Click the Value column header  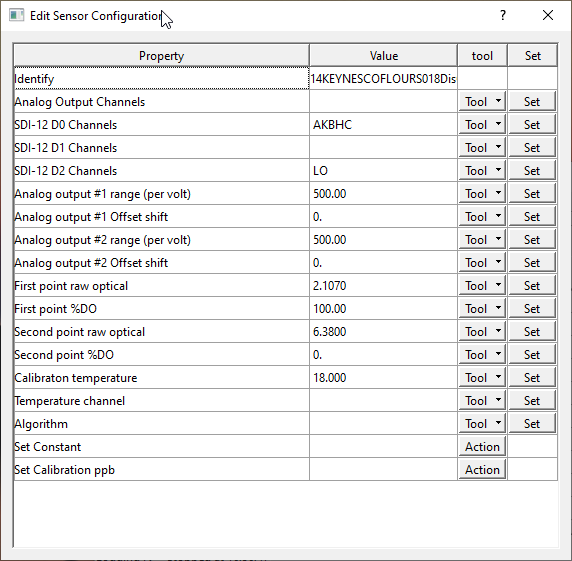click(383, 56)
